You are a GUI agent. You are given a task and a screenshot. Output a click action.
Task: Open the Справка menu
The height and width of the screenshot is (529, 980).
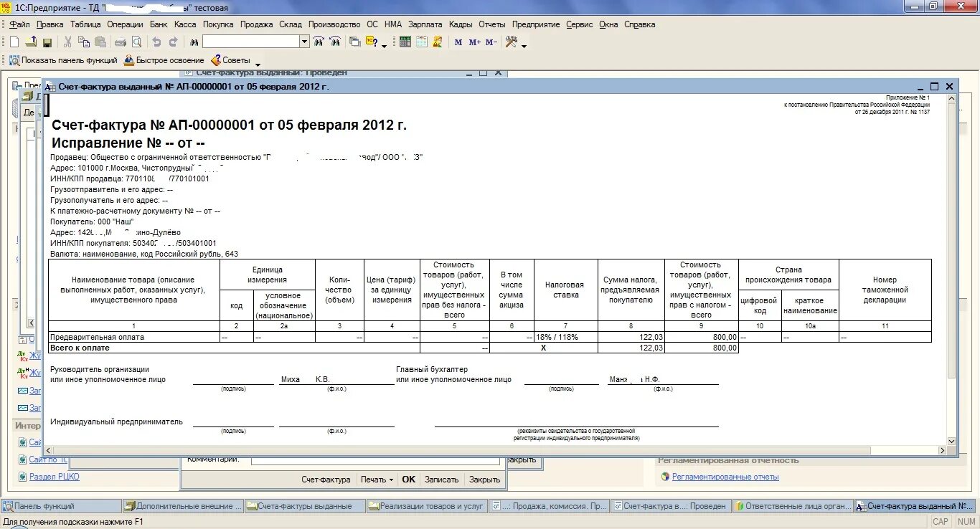click(640, 24)
